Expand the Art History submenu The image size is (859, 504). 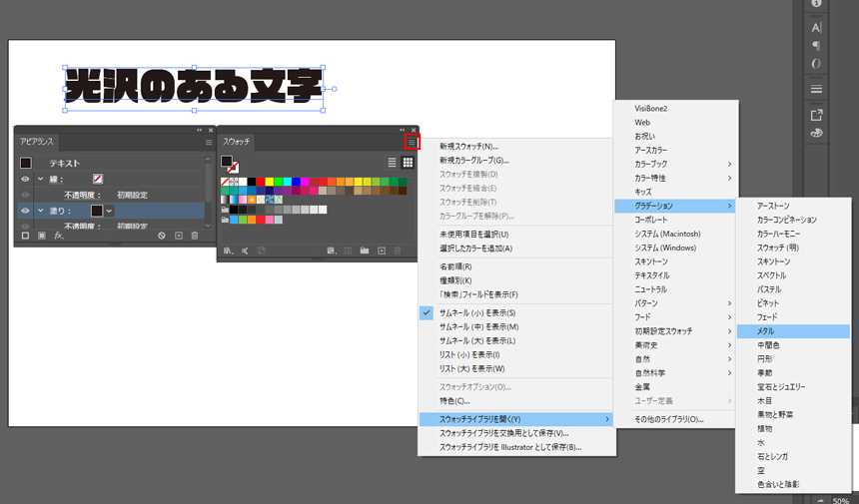[676, 345]
